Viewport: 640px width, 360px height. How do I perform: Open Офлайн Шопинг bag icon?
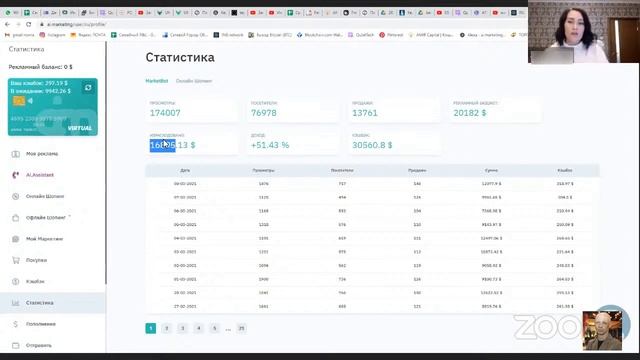(x=16, y=218)
